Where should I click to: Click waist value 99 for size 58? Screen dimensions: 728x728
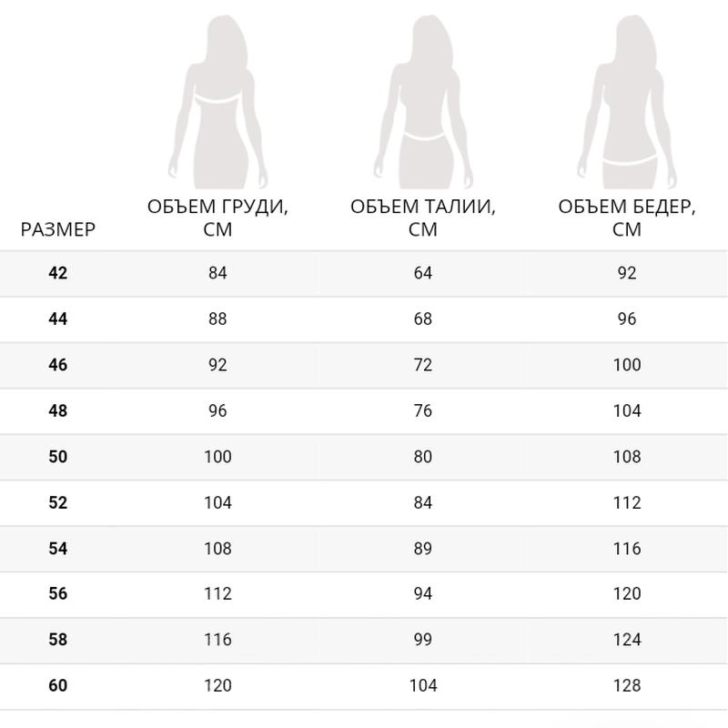423,640
